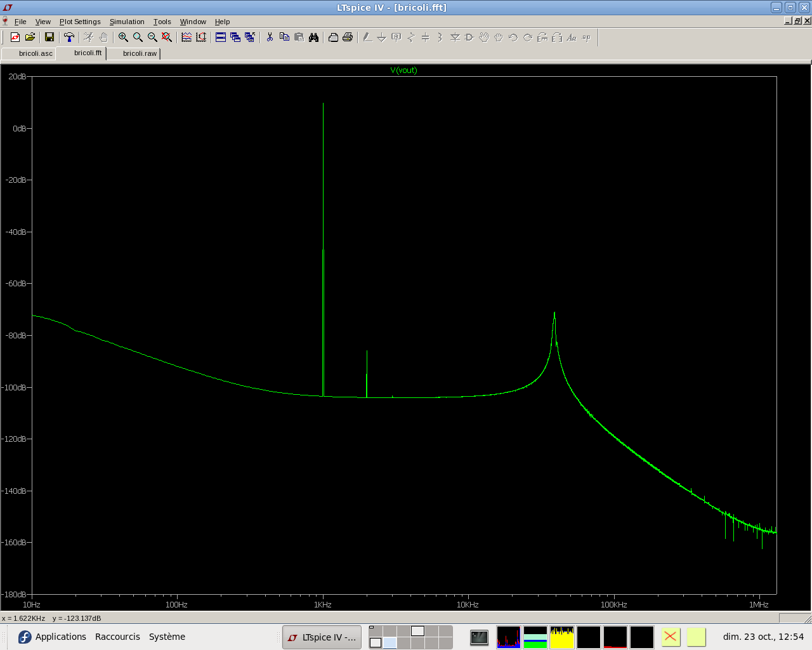Click the 1KHz x-axis label
The height and width of the screenshot is (650, 812).
[323, 605]
